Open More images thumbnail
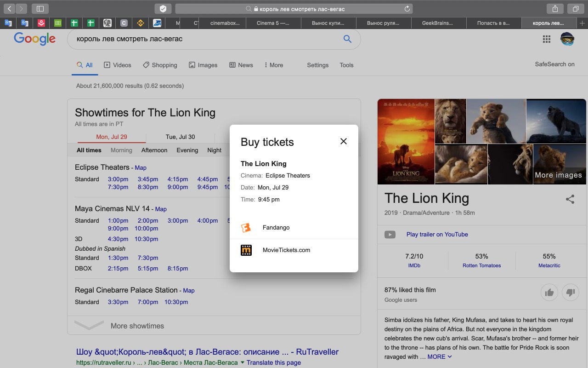Image resolution: width=588 pixels, height=368 pixels. pyautogui.click(x=559, y=165)
